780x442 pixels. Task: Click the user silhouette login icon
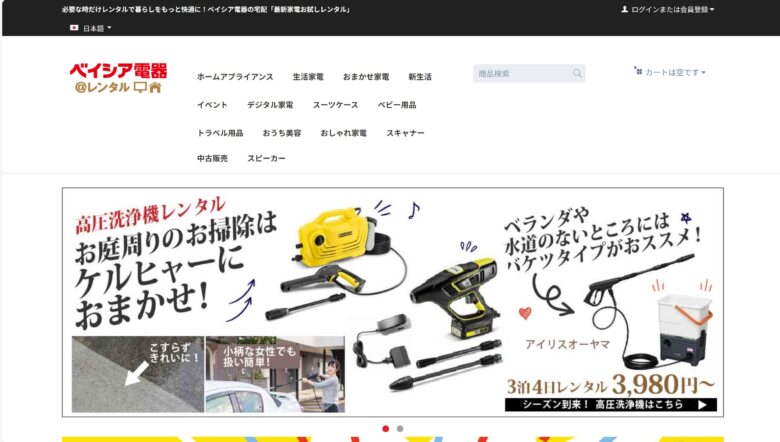[x=625, y=9]
